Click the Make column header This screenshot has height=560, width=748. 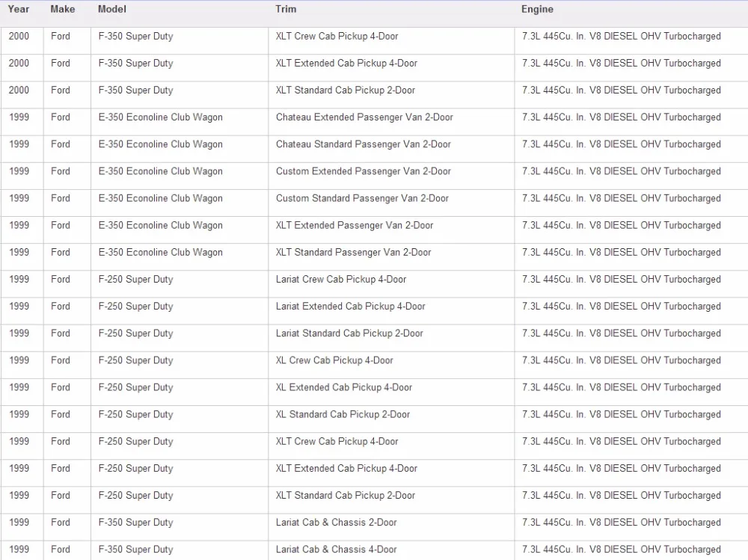[x=63, y=9]
